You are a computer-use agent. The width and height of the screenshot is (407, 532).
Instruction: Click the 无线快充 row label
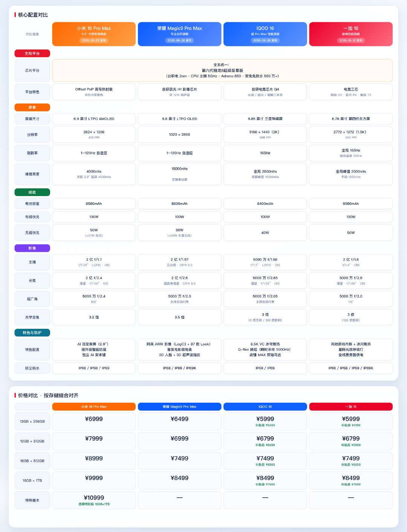click(x=32, y=233)
